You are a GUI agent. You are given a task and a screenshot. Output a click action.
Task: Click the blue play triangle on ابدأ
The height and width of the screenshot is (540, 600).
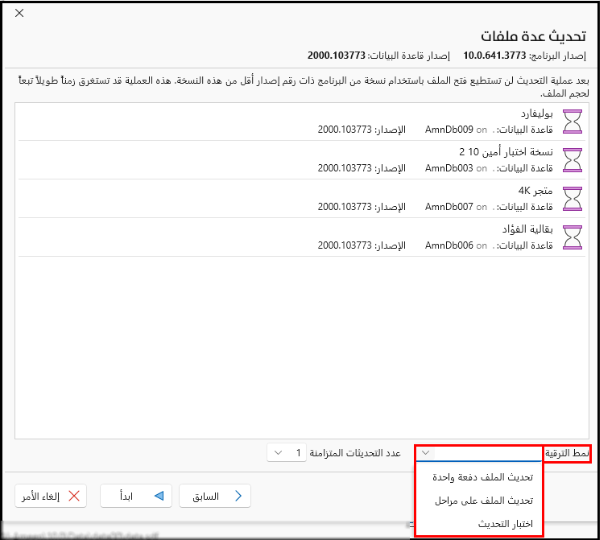156,496
